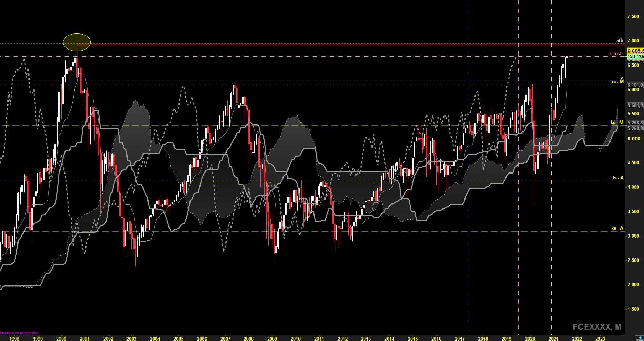The image size is (644, 341).
Task: Click the scale icon with the blue arrow
Action: 640,338
